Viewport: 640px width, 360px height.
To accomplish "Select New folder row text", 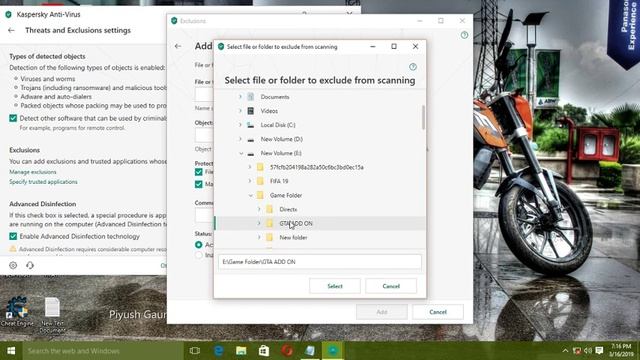I will tap(293, 238).
